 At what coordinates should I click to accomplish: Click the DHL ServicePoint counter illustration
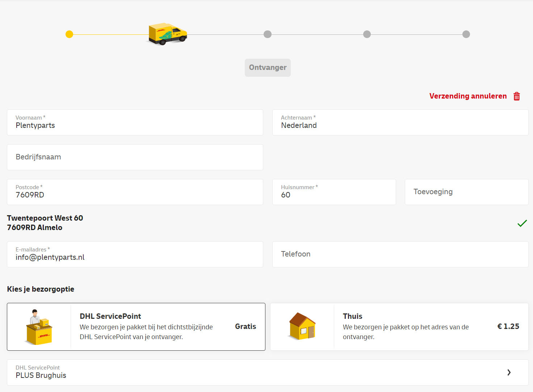[x=39, y=327]
